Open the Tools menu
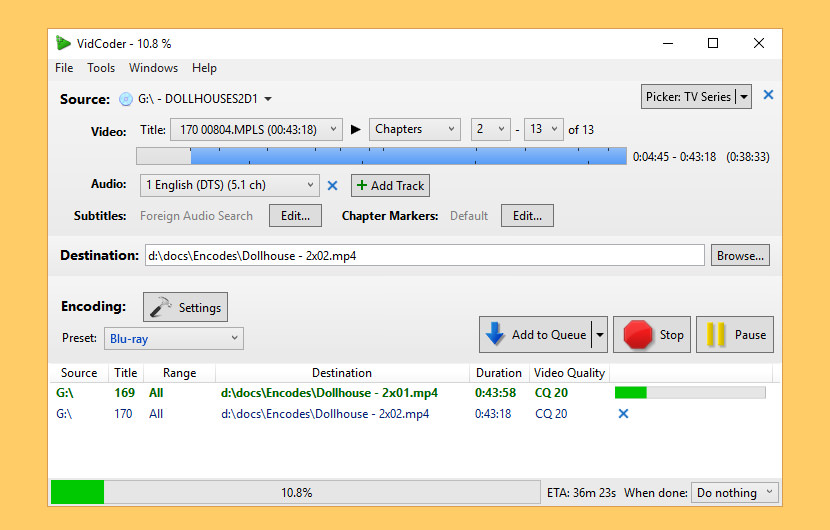Screen dimensions: 830x530 pos(101,68)
